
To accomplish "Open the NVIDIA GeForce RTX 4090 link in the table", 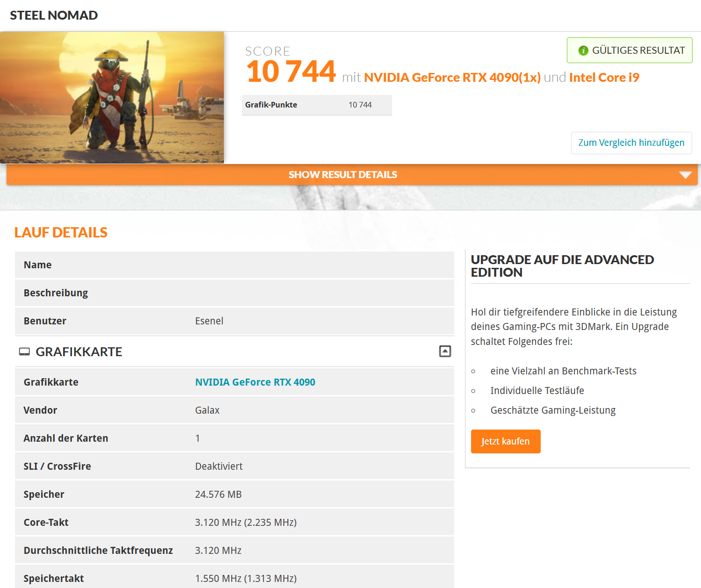I will 255,382.
